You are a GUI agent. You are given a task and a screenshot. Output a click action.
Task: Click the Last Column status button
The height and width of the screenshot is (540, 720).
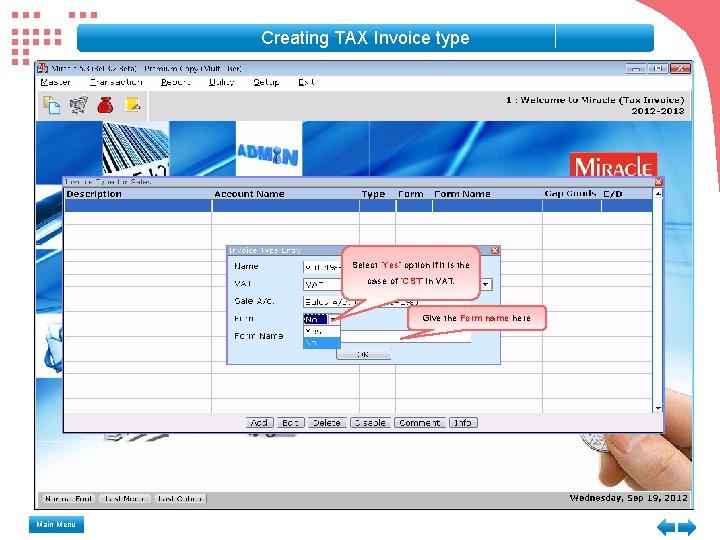tap(180, 498)
